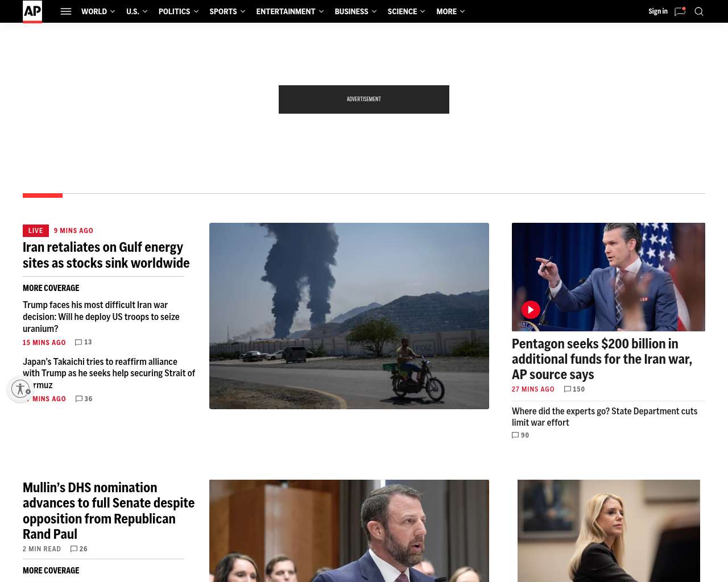The width and height of the screenshot is (728, 582).
Task: Click the Sign in link
Action: click(658, 11)
